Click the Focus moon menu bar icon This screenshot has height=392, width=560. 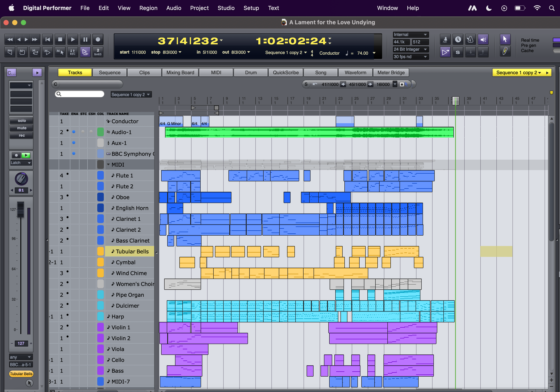489,8
